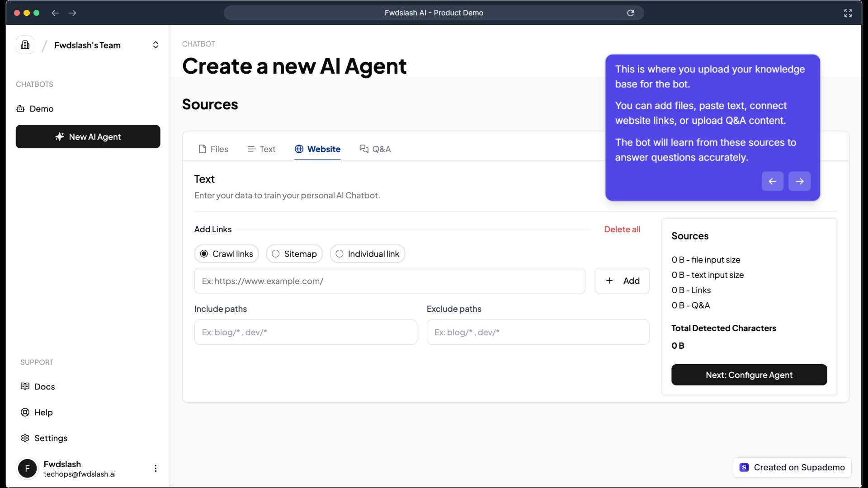Open the account three-dot menu

click(156, 469)
